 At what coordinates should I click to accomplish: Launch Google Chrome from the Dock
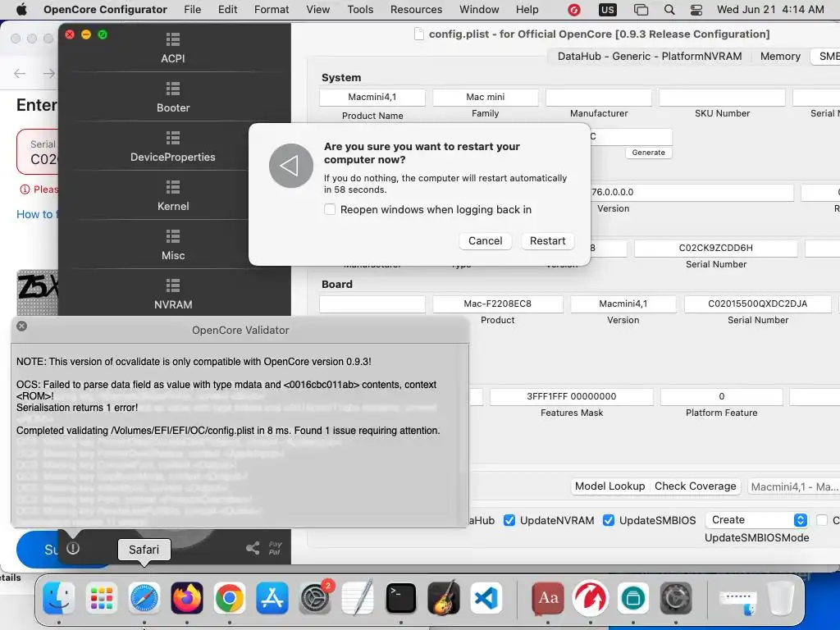point(230,598)
